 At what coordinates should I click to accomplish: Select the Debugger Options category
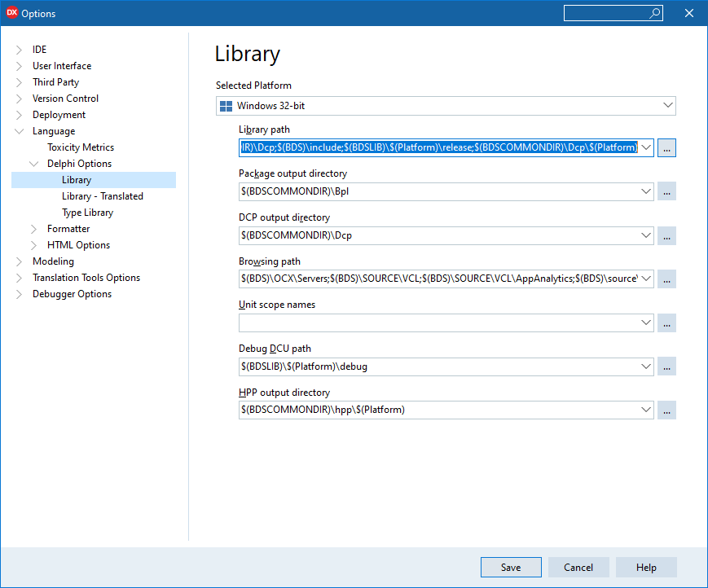coord(72,294)
